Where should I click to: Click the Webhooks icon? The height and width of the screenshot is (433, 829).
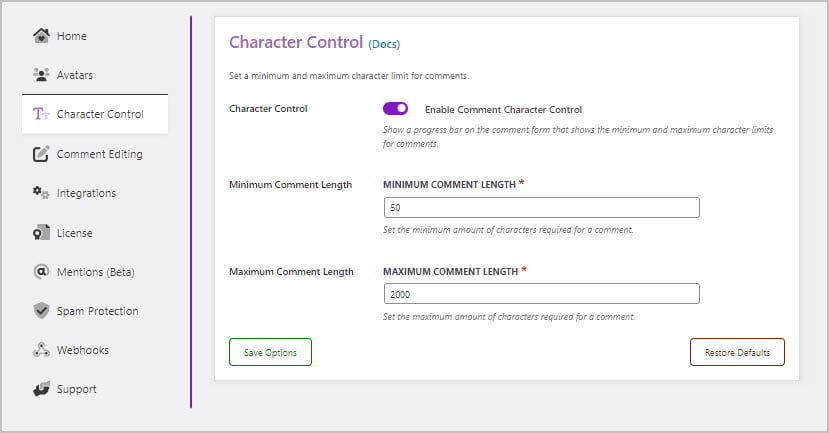click(x=41, y=349)
